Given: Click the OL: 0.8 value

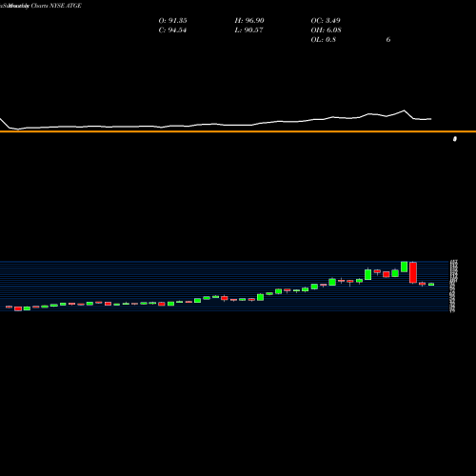Looking at the screenshot, I should point(323,40).
